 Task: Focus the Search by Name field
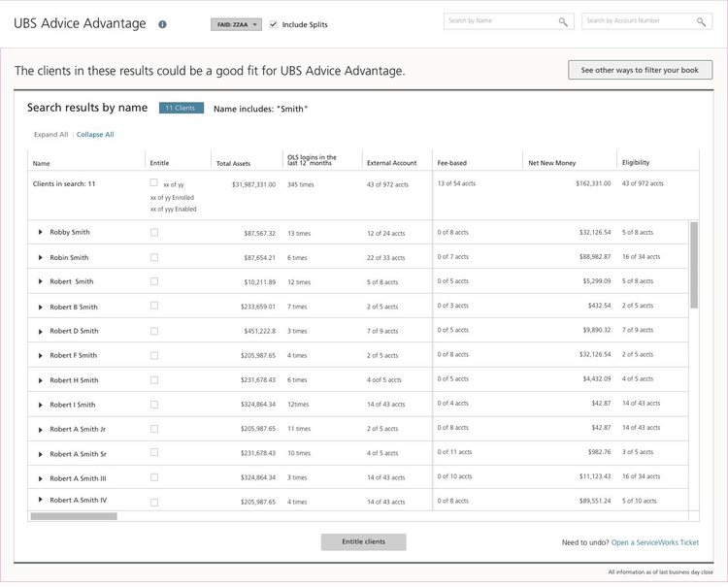coord(509,21)
